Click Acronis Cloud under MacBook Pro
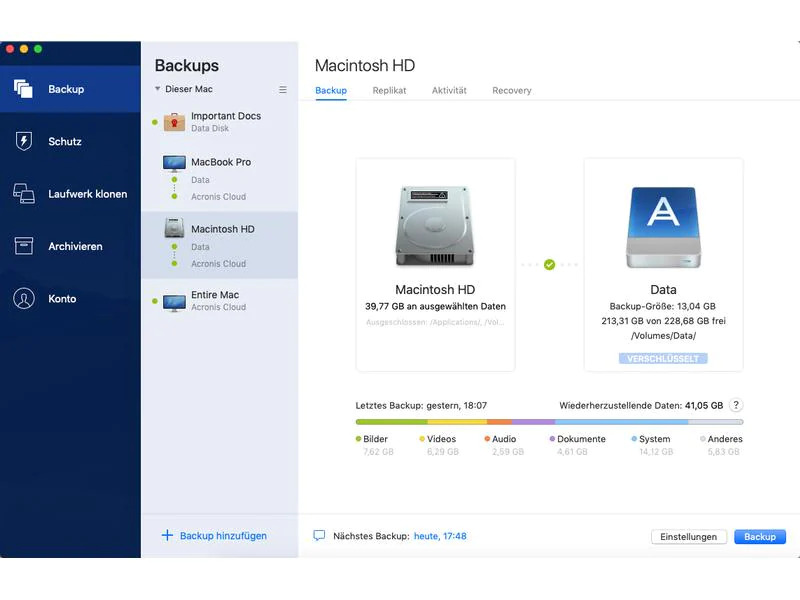 218,196
